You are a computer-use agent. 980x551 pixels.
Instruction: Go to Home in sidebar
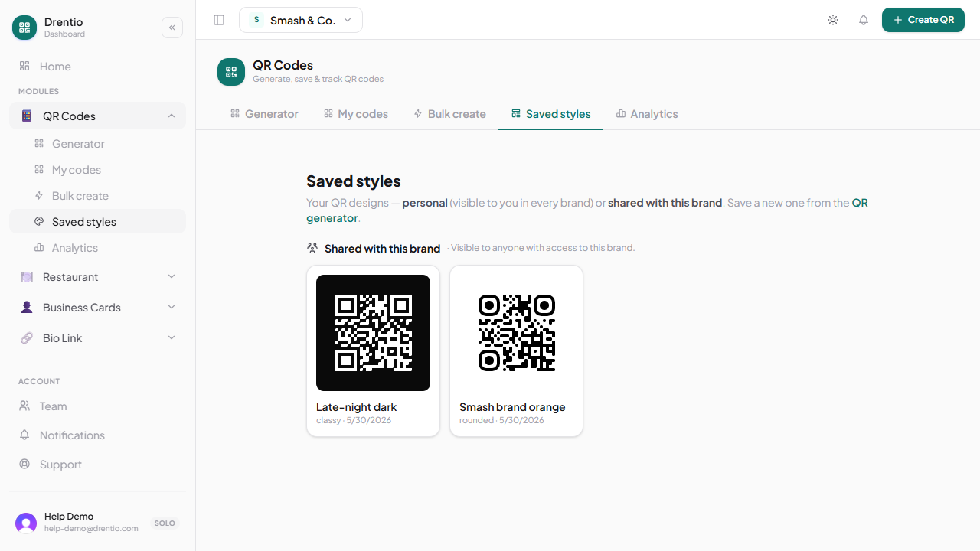tap(98, 67)
